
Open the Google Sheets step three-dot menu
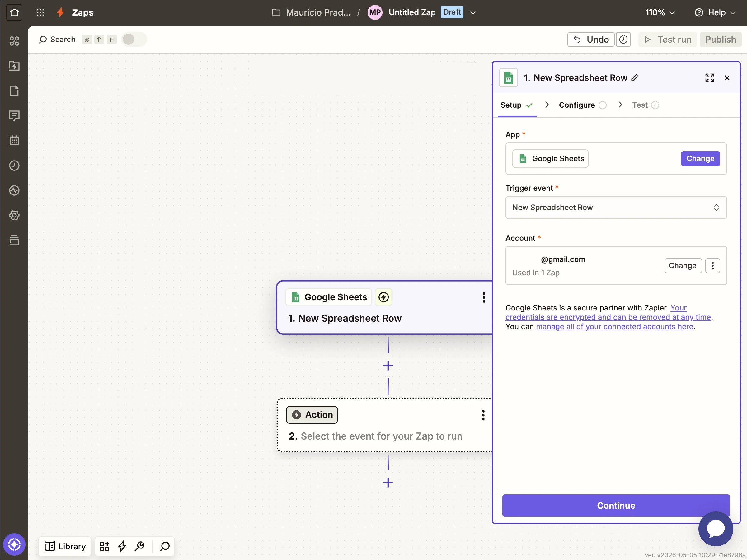484,297
